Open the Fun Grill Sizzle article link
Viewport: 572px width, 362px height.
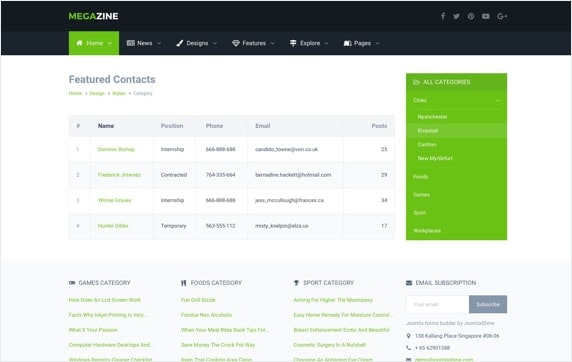tap(198, 300)
